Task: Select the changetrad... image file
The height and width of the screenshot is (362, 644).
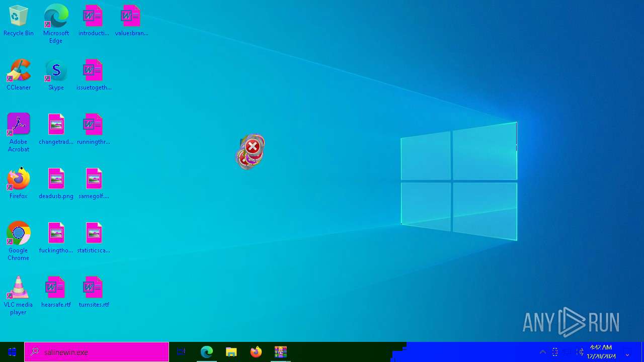Action: pyautogui.click(x=56, y=129)
